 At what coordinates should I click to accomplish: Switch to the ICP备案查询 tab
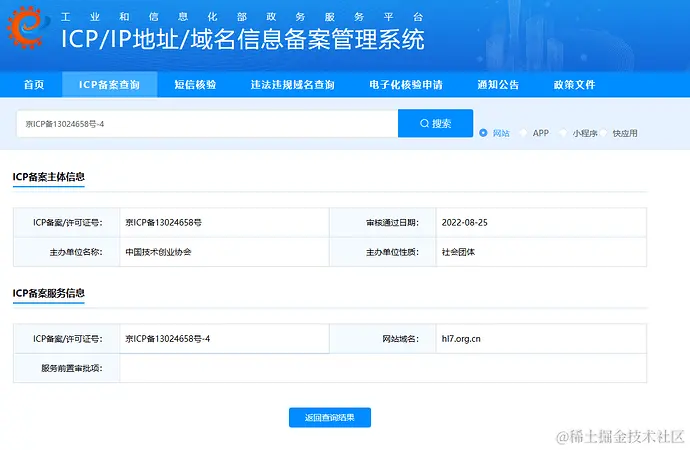(x=109, y=84)
